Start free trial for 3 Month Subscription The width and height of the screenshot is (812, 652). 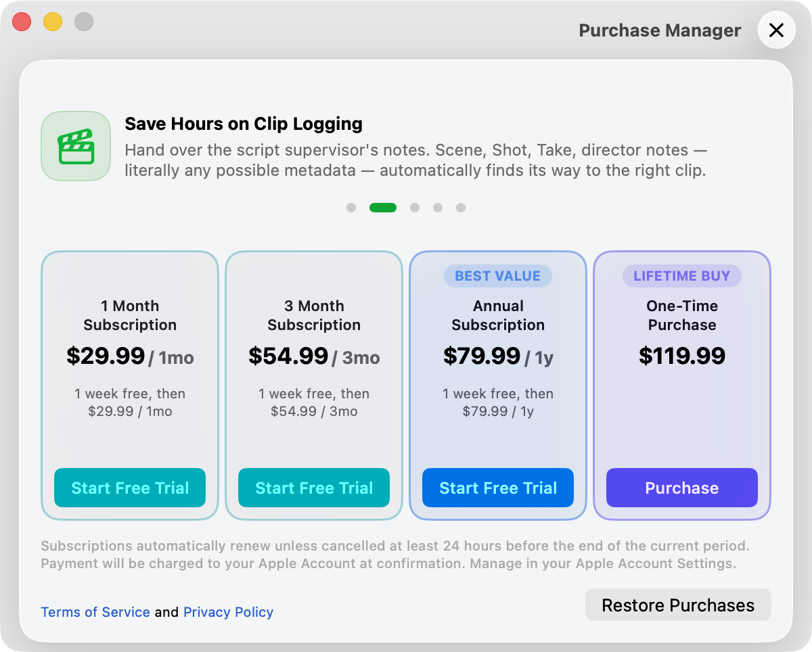tap(314, 488)
